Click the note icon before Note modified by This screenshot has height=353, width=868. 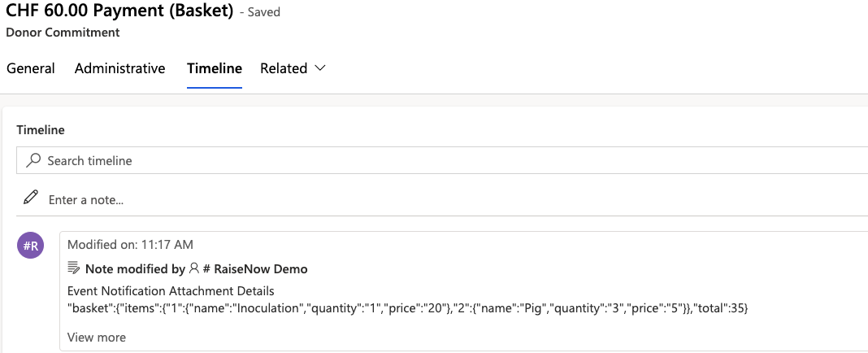[74, 268]
